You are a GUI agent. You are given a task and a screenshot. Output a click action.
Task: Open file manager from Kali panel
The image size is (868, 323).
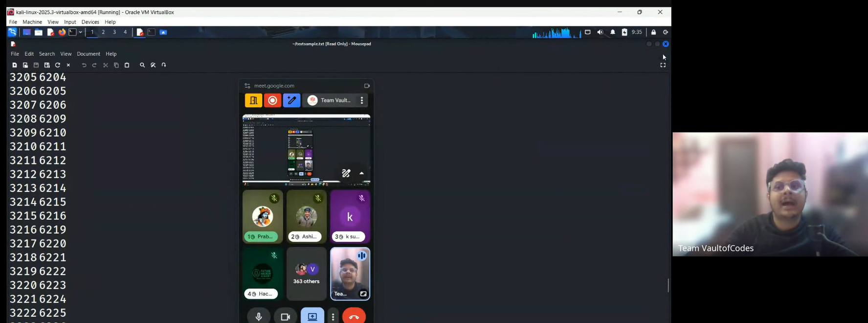coord(39,32)
